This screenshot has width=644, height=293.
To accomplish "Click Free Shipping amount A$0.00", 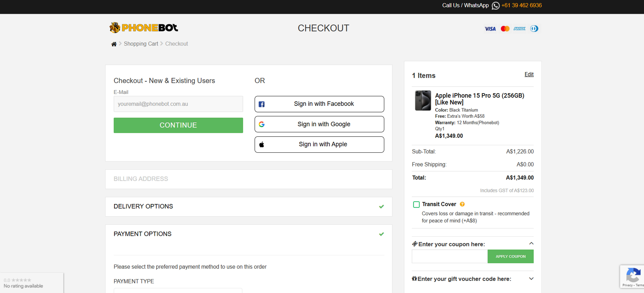I will click(x=525, y=165).
